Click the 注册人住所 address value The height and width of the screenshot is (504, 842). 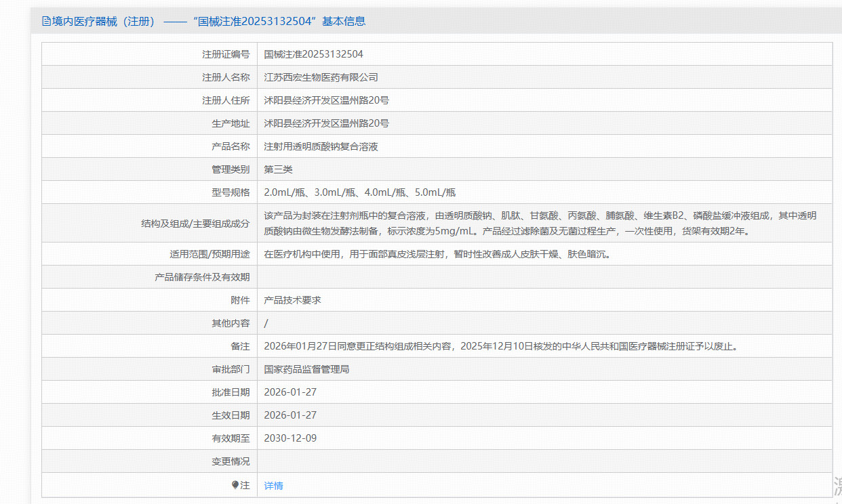pos(326,100)
